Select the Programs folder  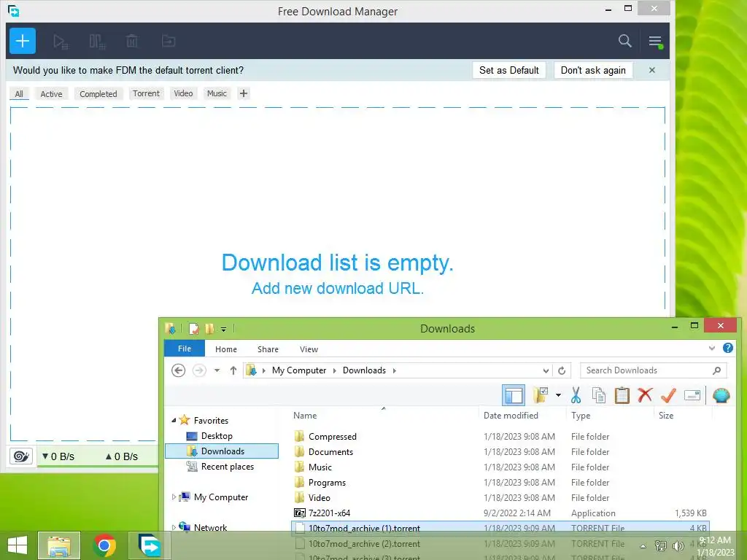[x=327, y=483]
